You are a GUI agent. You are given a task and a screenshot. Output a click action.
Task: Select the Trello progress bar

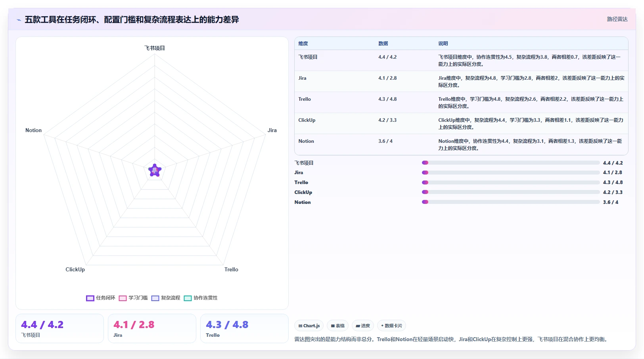[511, 182]
